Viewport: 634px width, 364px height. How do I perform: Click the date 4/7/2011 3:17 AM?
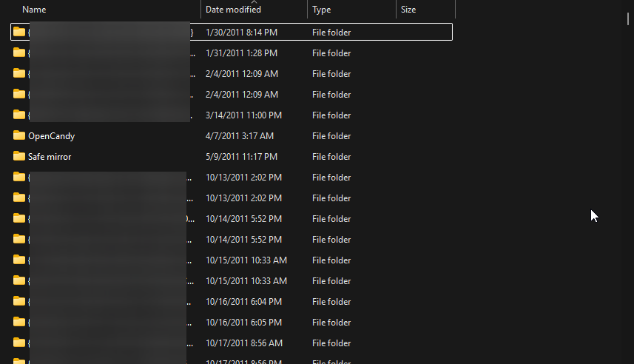(240, 136)
